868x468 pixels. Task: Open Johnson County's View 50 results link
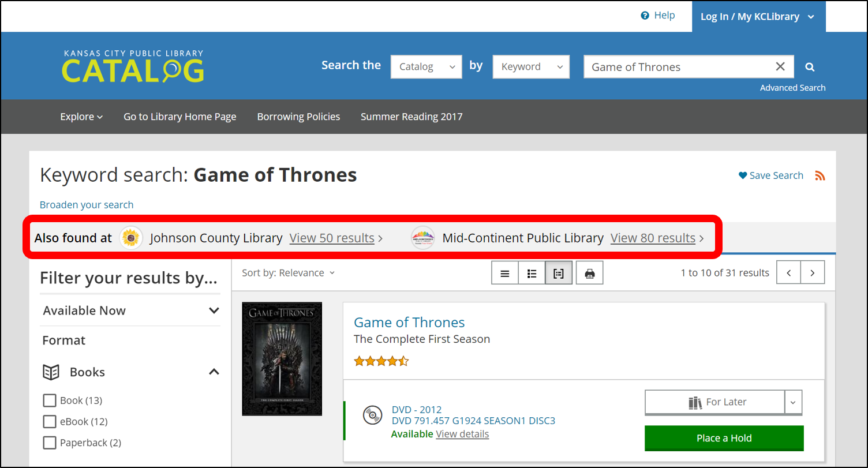coord(332,238)
